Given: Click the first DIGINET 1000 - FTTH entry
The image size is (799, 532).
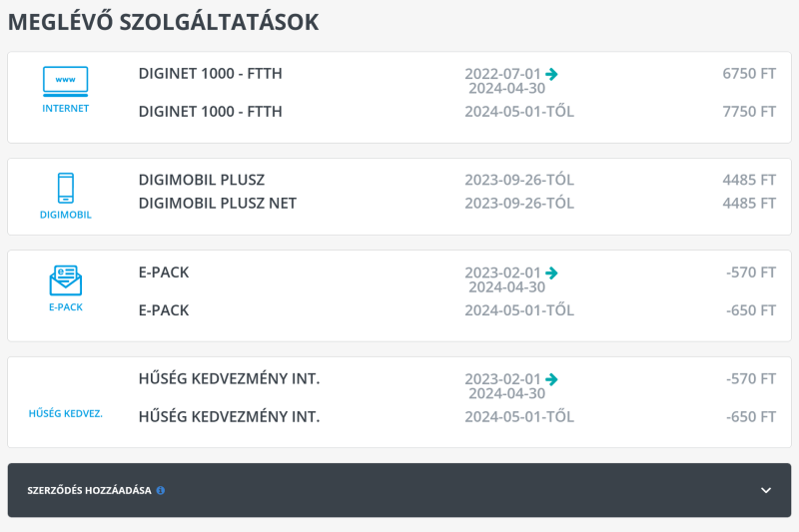Looking at the screenshot, I should click(210, 74).
